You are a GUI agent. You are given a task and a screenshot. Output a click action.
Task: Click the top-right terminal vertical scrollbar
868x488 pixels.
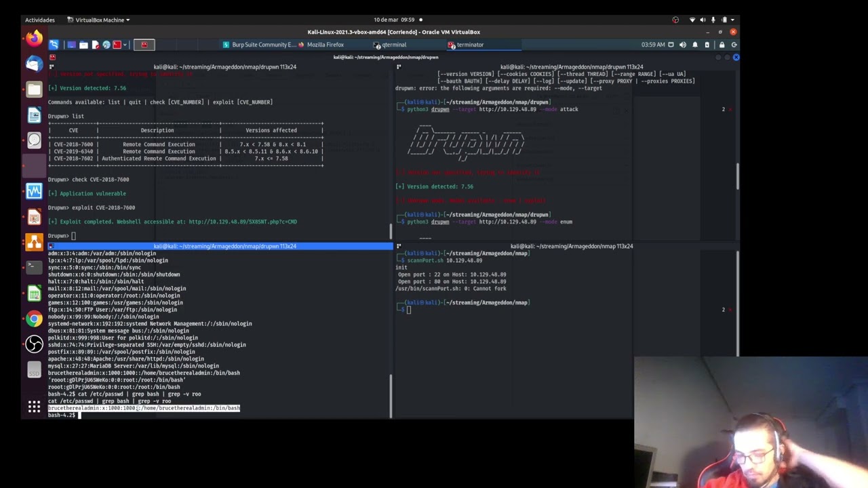[x=737, y=178]
